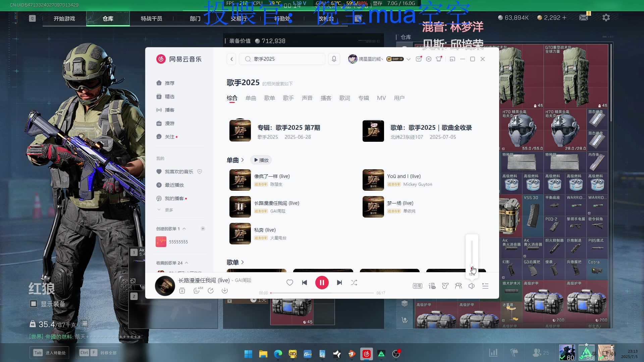The height and width of the screenshot is (362, 644).
Task: Open Microsoft Edge from the taskbar
Action: [278, 354]
